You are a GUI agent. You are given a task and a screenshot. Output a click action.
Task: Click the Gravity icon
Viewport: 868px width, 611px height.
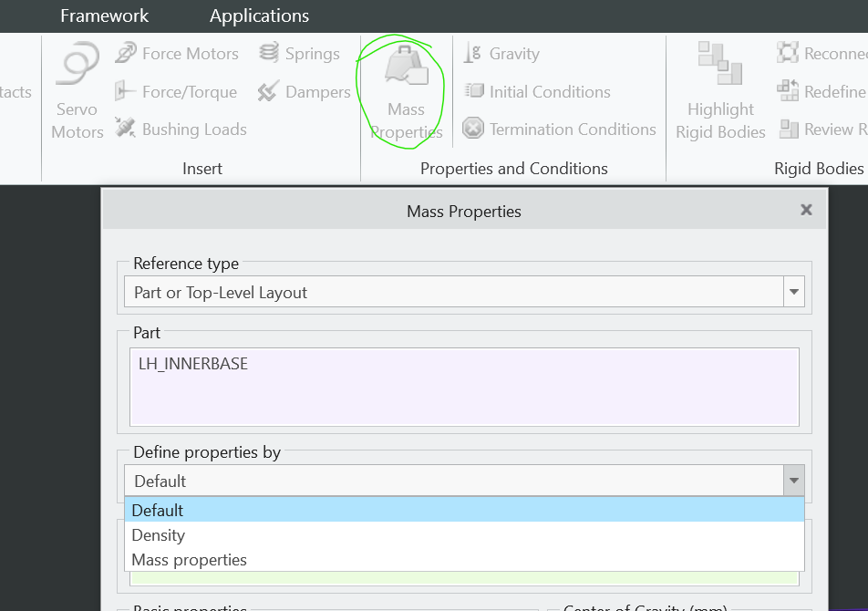point(472,54)
